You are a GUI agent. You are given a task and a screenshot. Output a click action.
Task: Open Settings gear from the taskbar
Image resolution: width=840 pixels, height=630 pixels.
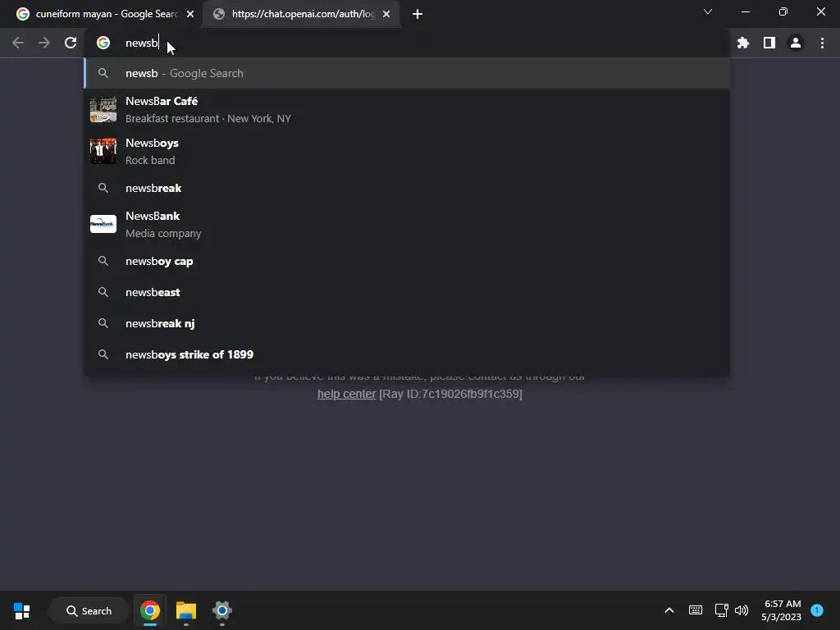tap(221, 610)
